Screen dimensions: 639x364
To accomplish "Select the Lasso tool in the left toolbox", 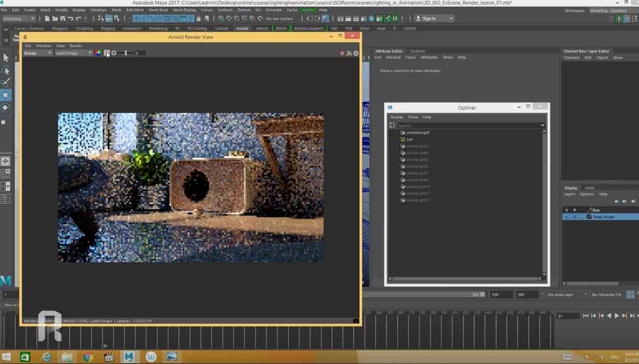I will 6,70.
